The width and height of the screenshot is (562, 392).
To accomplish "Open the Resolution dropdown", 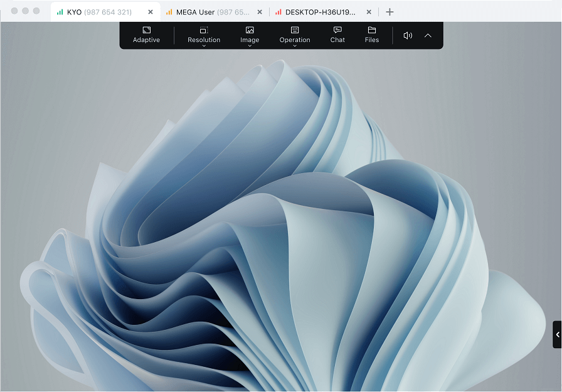I will (204, 36).
